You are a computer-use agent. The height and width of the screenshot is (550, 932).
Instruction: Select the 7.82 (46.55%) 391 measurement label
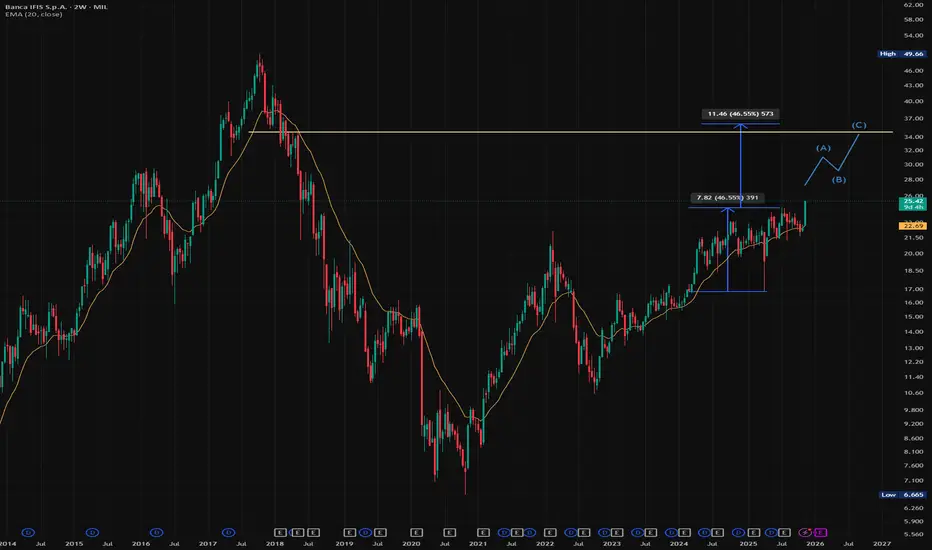pyautogui.click(x=727, y=197)
